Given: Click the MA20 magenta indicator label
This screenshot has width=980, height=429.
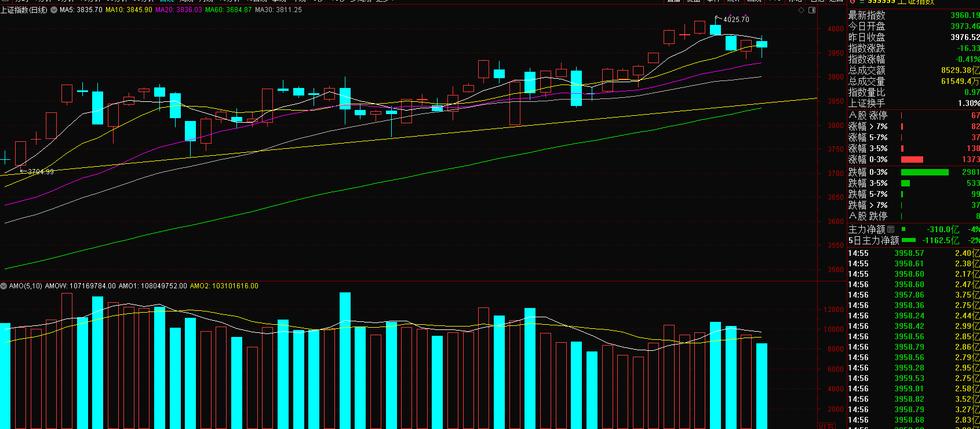Looking at the screenshot, I should [x=178, y=10].
